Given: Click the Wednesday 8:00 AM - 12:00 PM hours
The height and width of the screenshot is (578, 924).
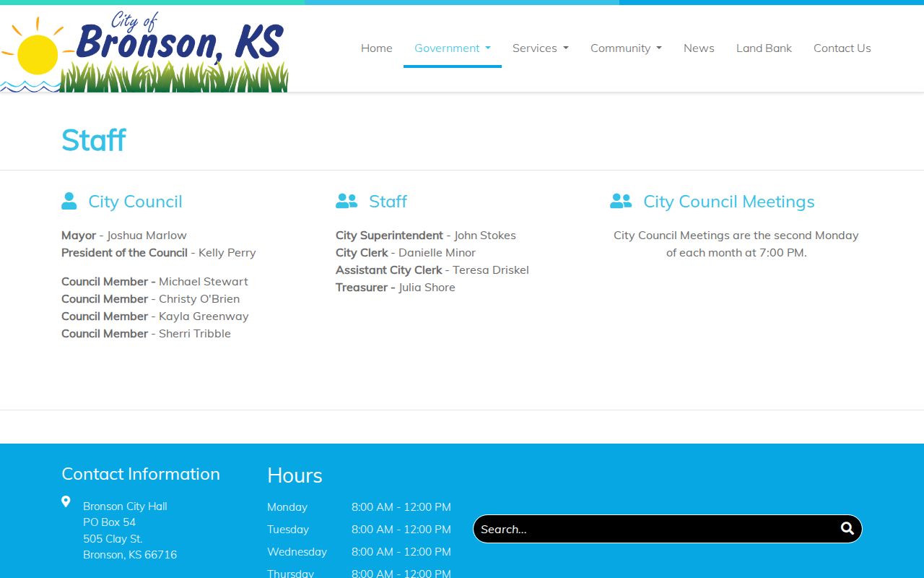Looking at the screenshot, I should coord(401,551).
